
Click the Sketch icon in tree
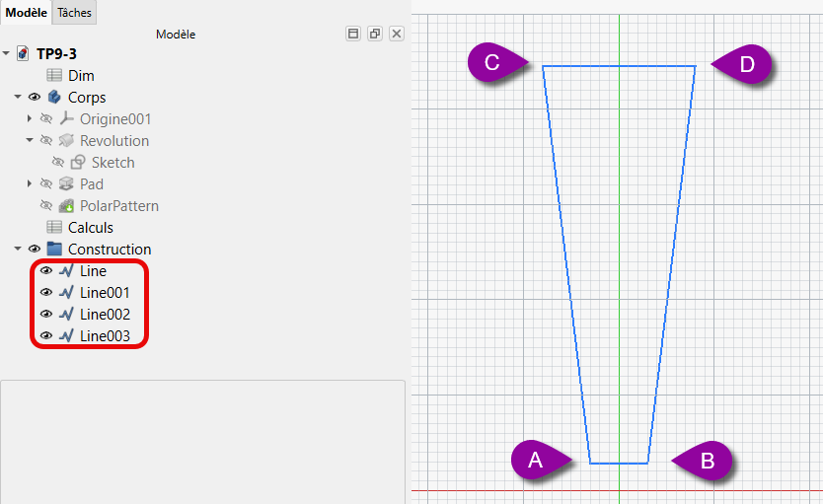(x=79, y=163)
